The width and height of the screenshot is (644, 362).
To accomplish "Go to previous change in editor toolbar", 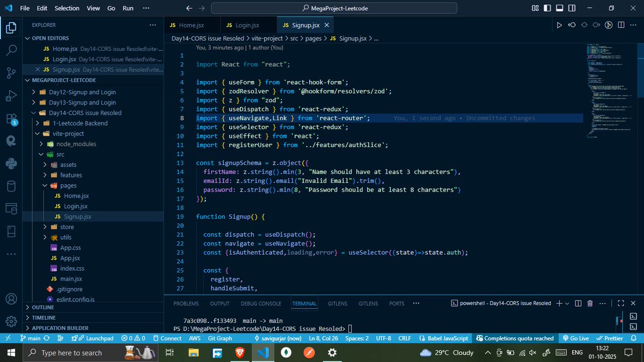I will (x=572, y=25).
